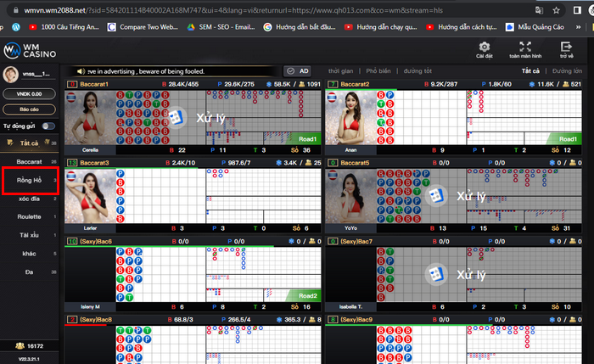Open Baccarat5 table title
This screenshot has width=594, height=364.
pyautogui.click(x=355, y=163)
